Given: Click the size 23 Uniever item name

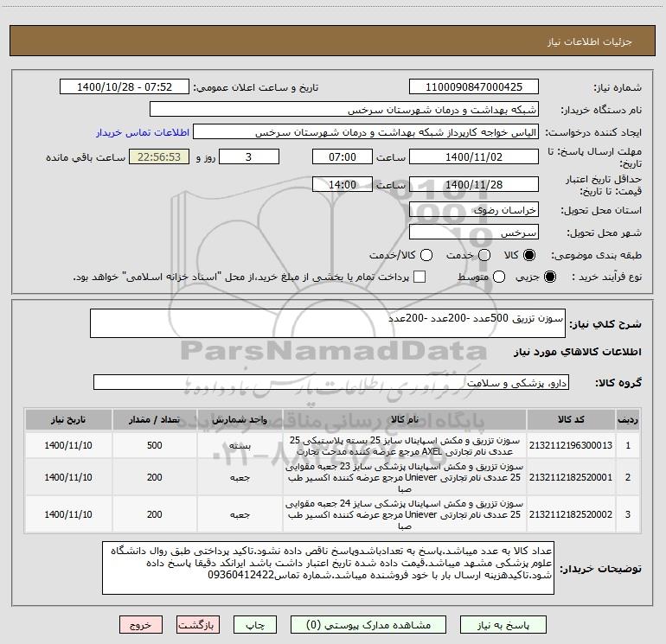Looking at the screenshot, I should (x=405, y=477).
